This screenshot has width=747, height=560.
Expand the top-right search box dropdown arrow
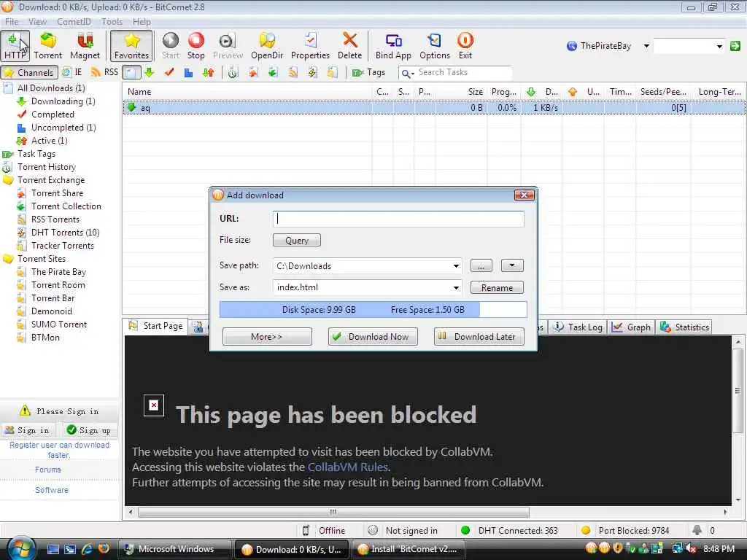click(719, 46)
